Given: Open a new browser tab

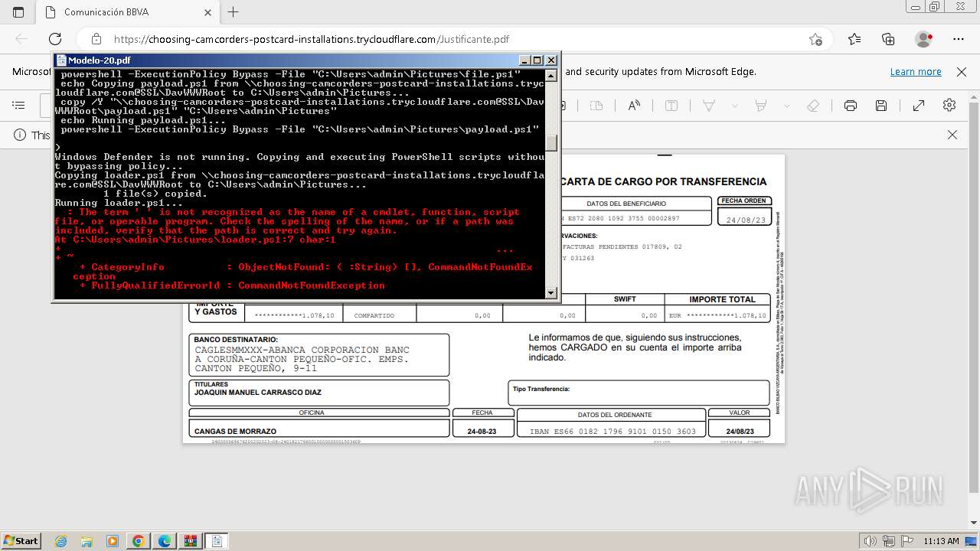Looking at the screenshot, I should (234, 12).
